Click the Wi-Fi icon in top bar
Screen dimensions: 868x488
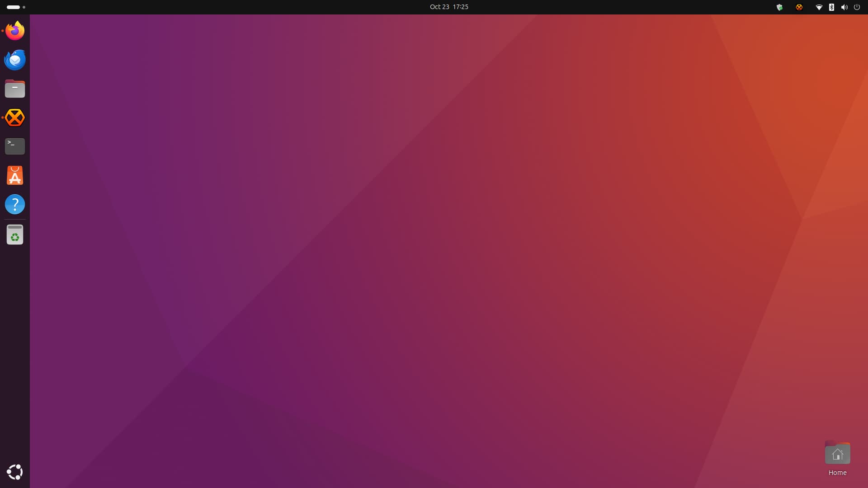(x=819, y=7)
